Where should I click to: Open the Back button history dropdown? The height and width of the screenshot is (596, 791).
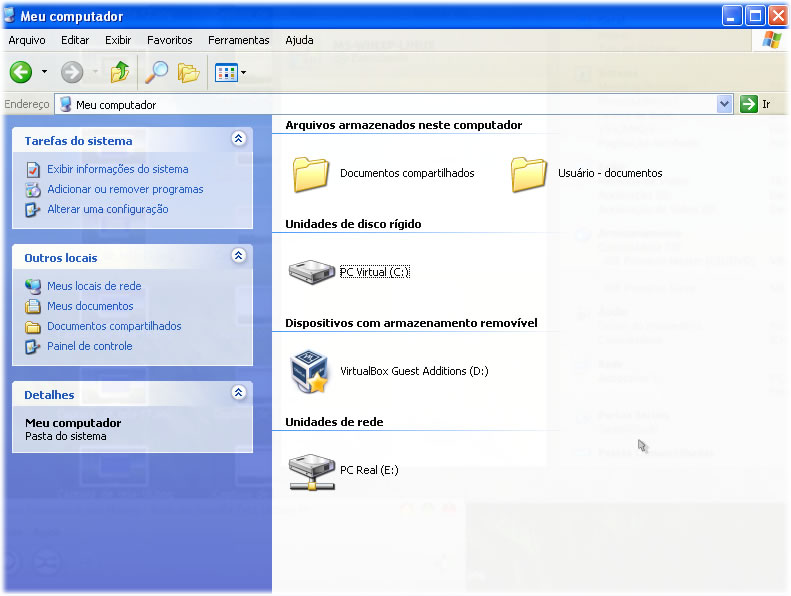[x=44, y=72]
